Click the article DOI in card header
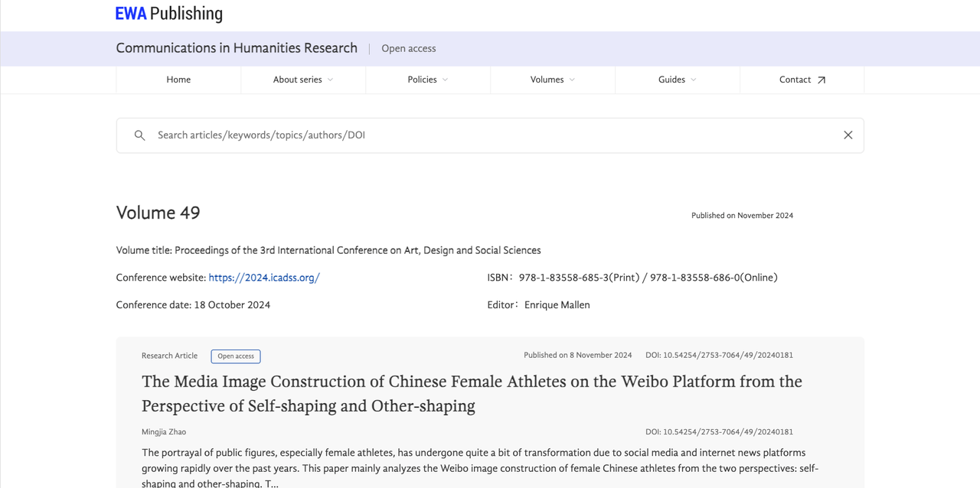Image resolution: width=980 pixels, height=488 pixels. pyautogui.click(x=718, y=355)
